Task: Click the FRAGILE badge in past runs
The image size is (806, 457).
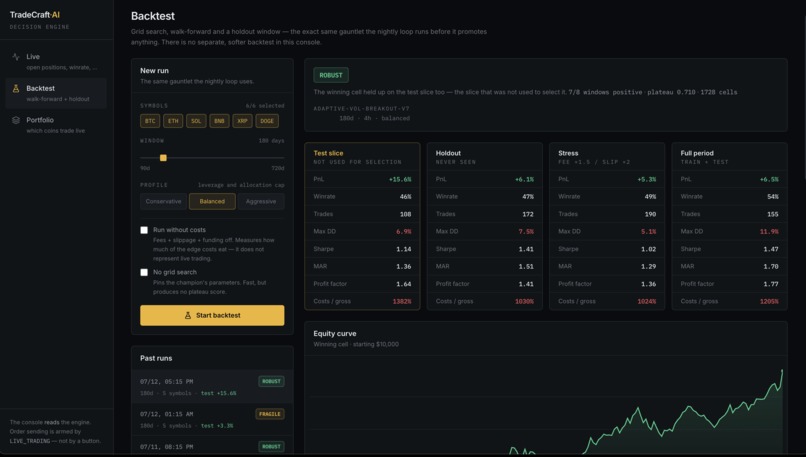Action: pos(270,414)
